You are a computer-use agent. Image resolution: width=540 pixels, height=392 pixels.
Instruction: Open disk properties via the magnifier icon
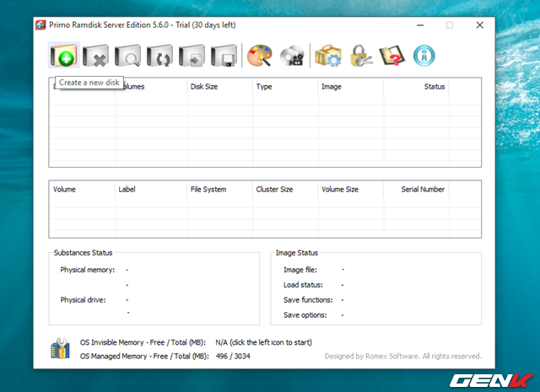[127, 56]
